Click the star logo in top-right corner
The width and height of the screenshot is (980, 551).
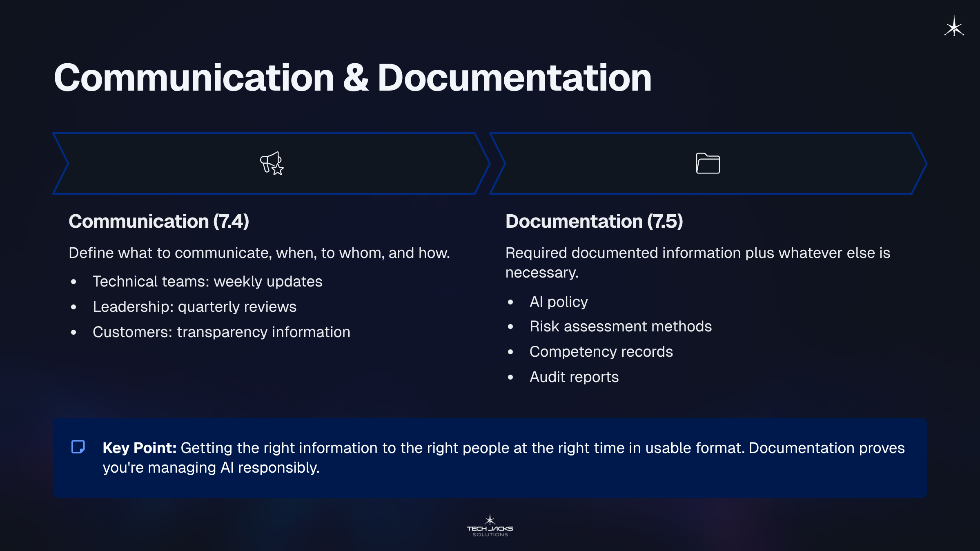tap(954, 27)
